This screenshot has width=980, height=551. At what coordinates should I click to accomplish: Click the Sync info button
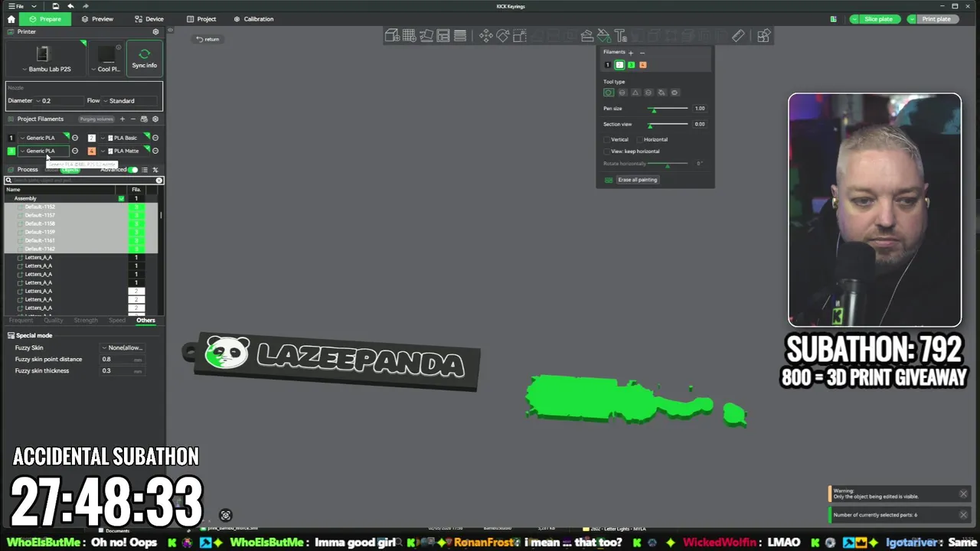coord(144,59)
